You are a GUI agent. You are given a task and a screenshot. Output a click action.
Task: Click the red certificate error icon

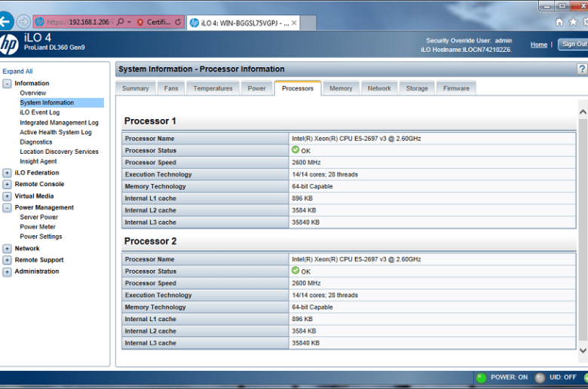click(x=140, y=23)
